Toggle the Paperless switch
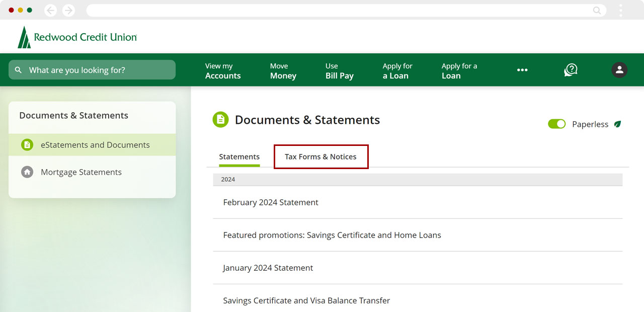The image size is (644, 312). coord(557,124)
